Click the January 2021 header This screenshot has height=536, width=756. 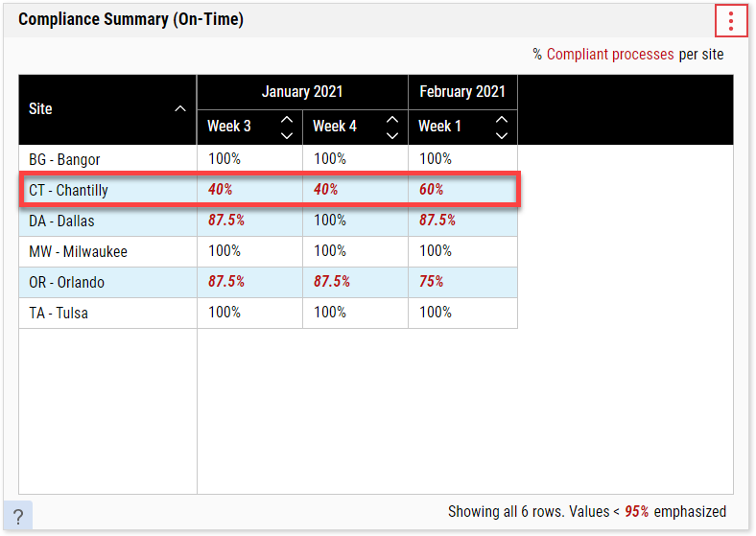coord(302,92)
